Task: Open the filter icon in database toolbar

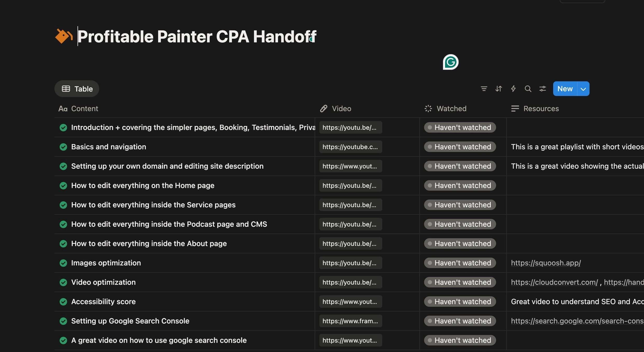Action: [x=484, y=89]
